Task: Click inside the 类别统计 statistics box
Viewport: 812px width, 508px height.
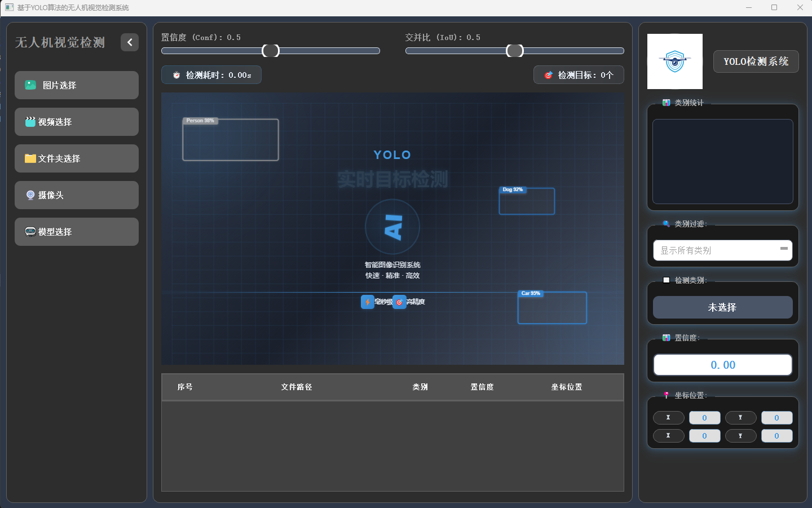Action: [723, 161]
